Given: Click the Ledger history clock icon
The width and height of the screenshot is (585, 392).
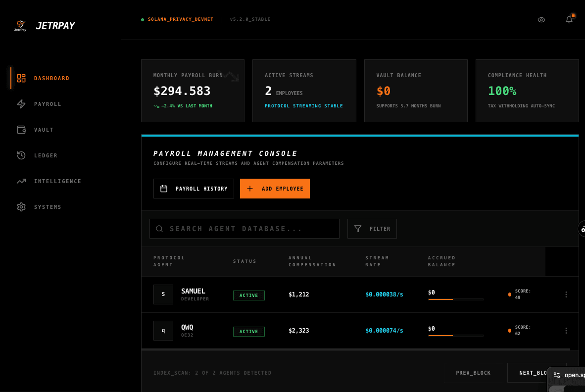Looking at the screenshot, I should (x=21, y=155).
